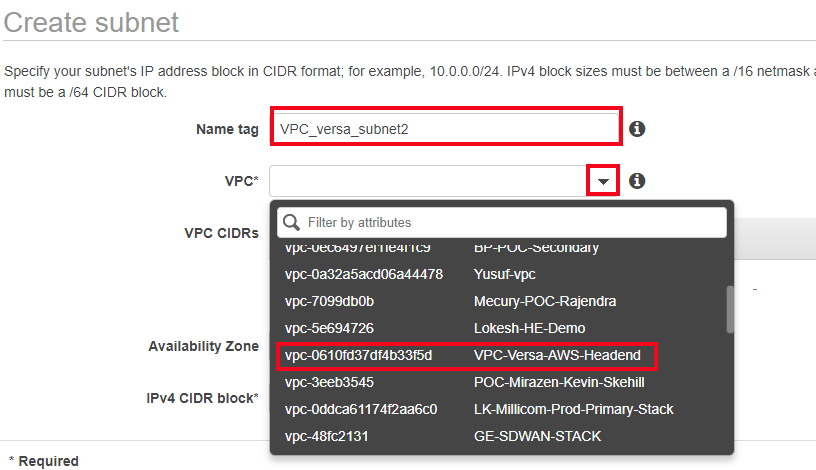Choose Mecury-POC-Rajendra VPC option
Image resolution: width=816 pixels, height=470 pixels.
tap(501, 301)
